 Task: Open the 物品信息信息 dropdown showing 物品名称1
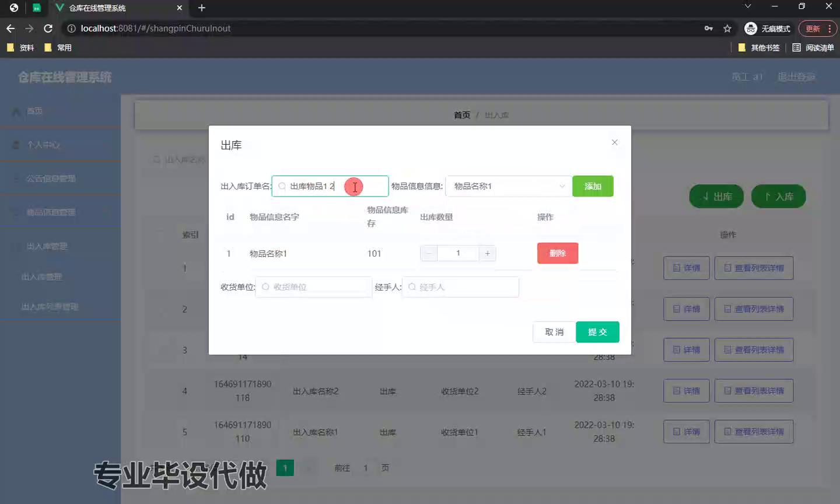click(509, 186)
